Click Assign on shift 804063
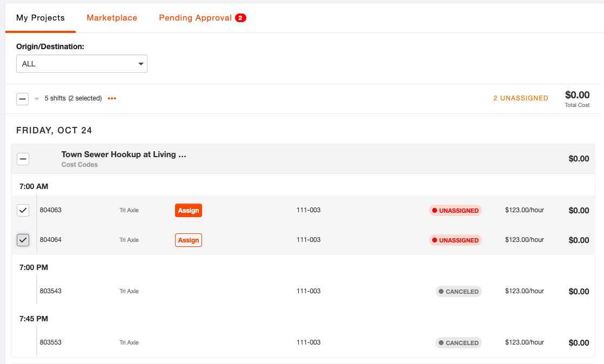 pyautogui.click(x=188, y=210)
